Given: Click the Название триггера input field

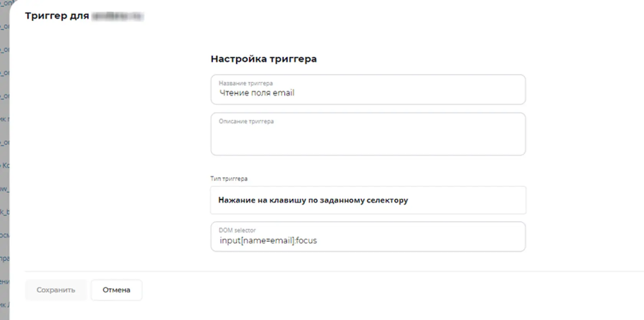Looking at the screenshot, I should [x=368, y=89].
